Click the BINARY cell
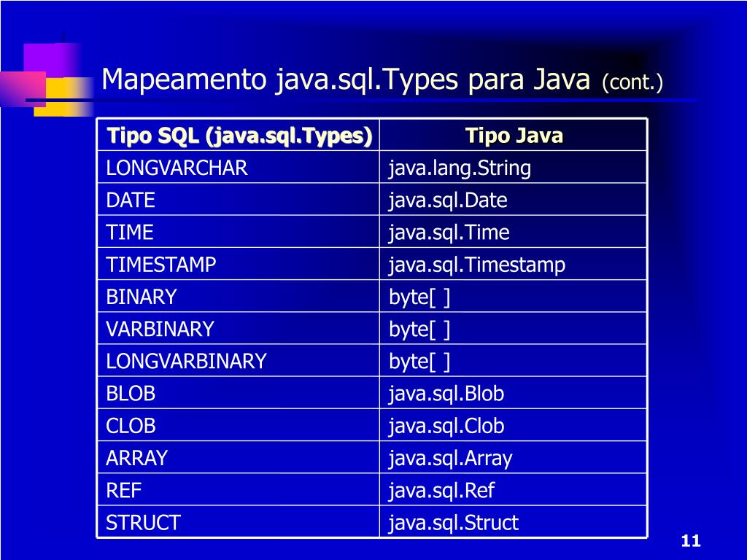This screenshot has width=747, height=560. click(239, 297)
